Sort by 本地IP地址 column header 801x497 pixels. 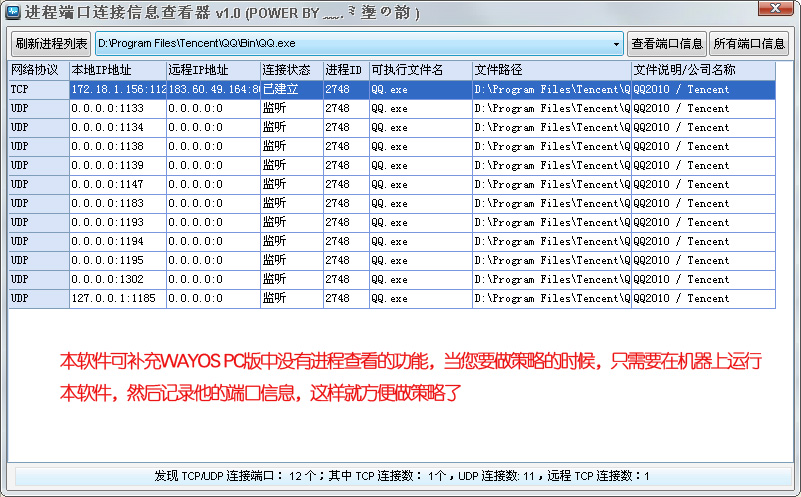point(117,70)
